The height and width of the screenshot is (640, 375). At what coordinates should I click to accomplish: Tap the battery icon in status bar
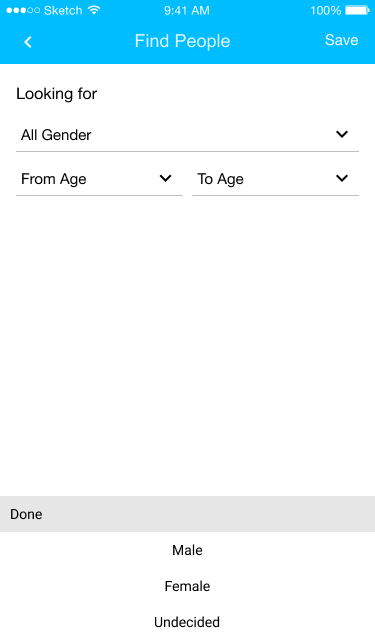click(x=357, y=10)
